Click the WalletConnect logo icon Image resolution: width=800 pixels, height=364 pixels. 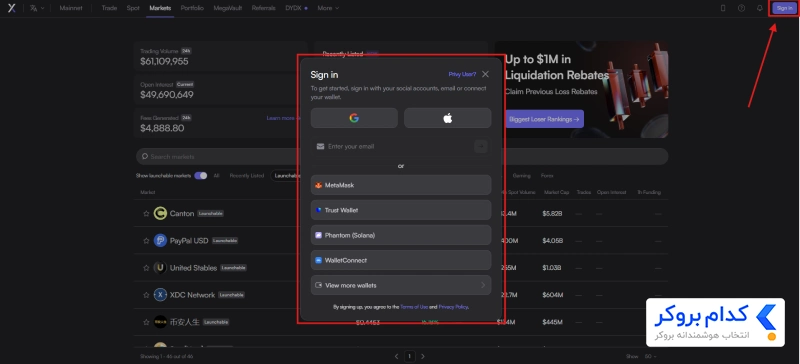[318, 260]
